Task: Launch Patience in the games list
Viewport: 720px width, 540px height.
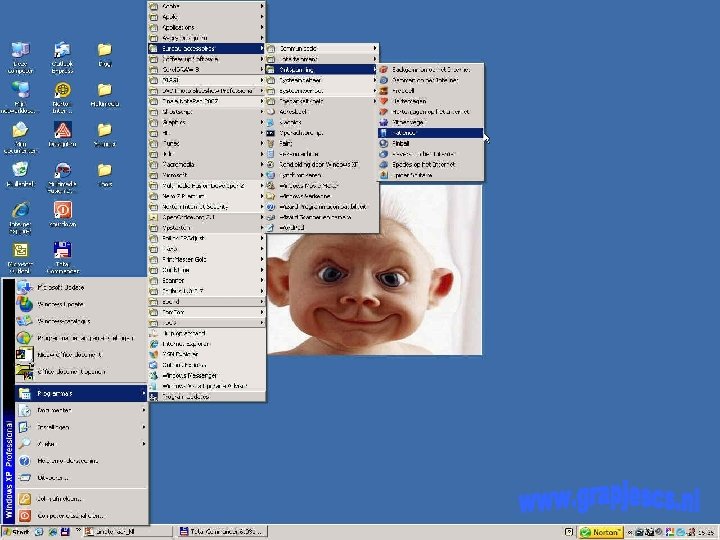Action: pyautogui.click(x=404, y=132)
